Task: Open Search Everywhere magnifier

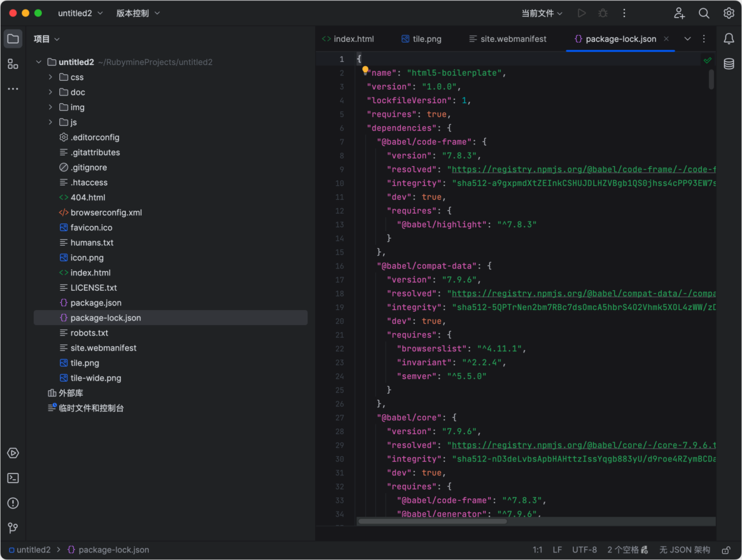Action: 704,13
